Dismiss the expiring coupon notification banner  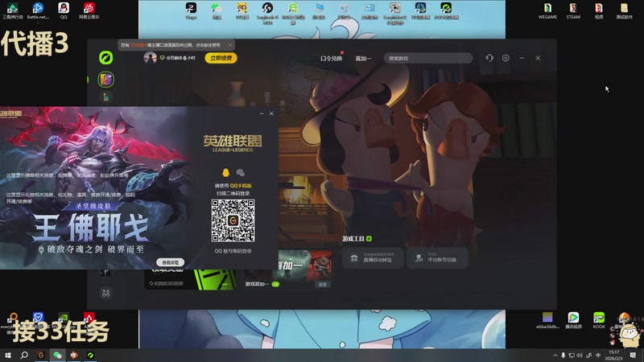point(230,45)
